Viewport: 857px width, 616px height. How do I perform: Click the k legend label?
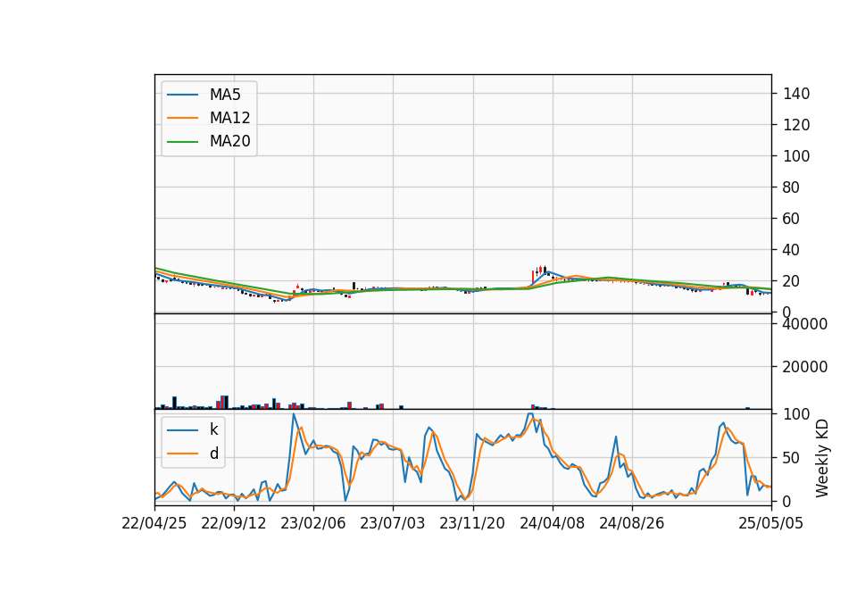(x=213, y=429)
